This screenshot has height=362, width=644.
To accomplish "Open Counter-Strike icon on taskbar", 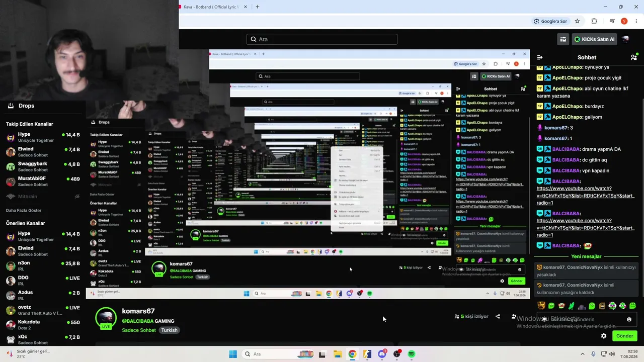I will coord(367,354).
